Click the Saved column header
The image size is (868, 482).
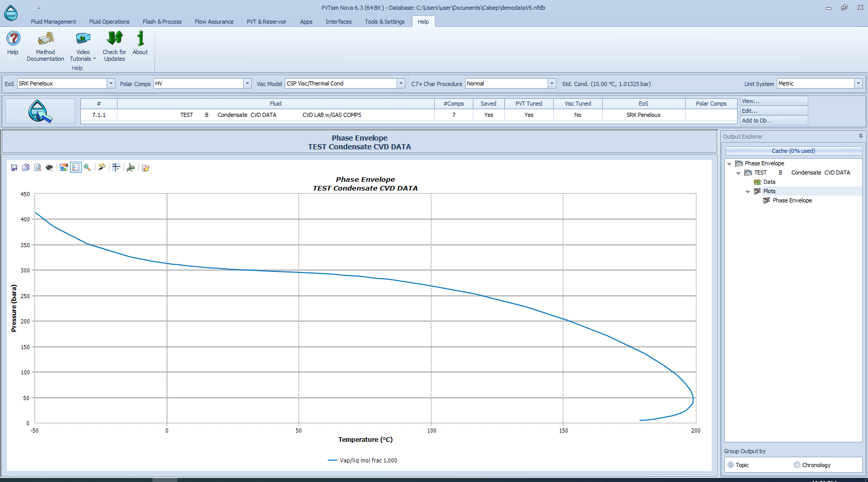coord(488,104)
